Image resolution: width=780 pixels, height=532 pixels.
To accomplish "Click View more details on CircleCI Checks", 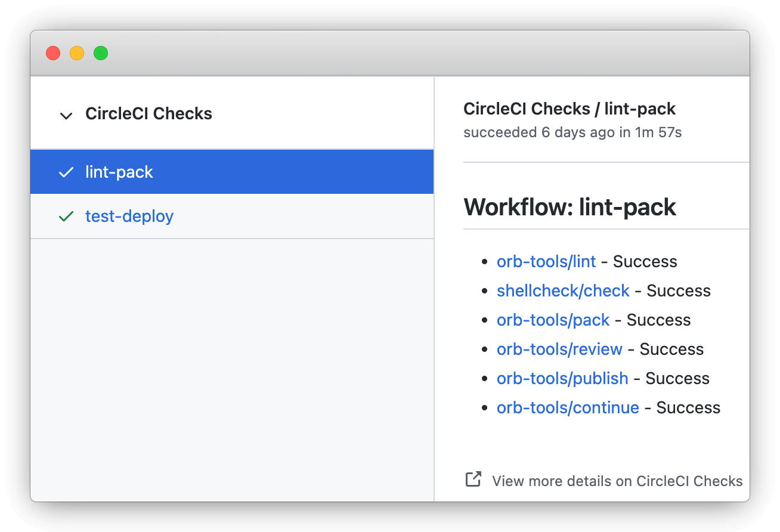I will point(617,481).
